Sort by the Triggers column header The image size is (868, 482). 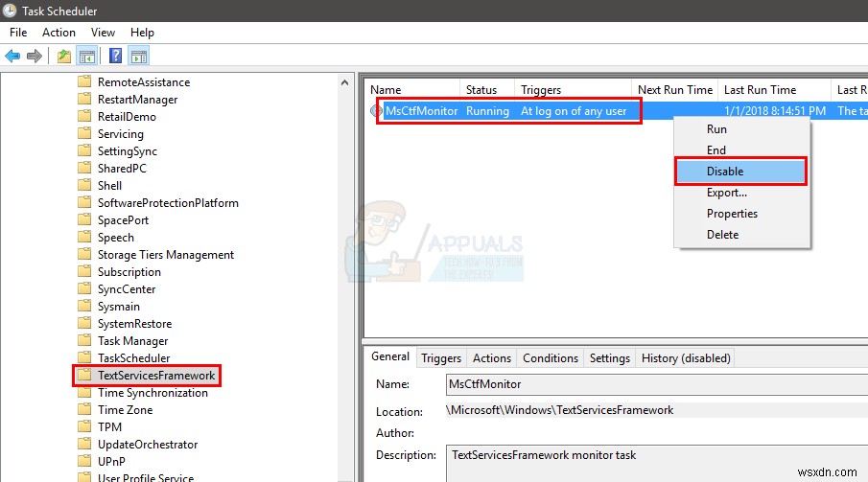(573, 90)
